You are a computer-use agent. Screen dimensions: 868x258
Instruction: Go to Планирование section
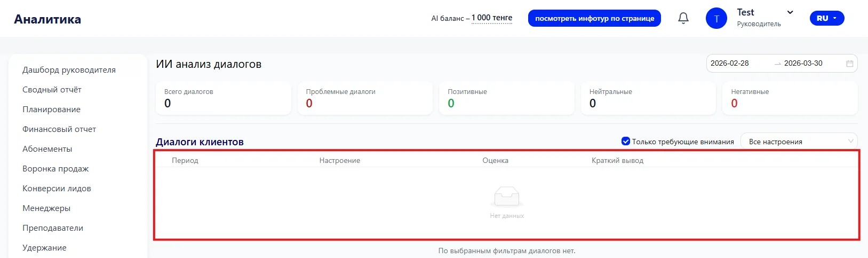[x=51, y=110]
